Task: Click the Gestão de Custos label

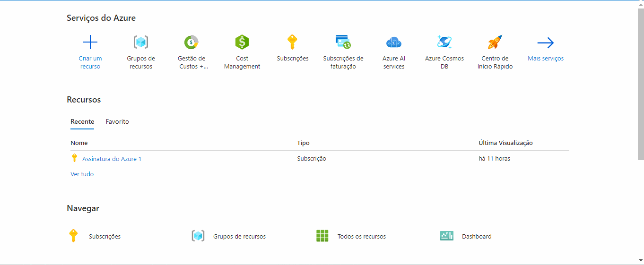Action: (191, 62)
